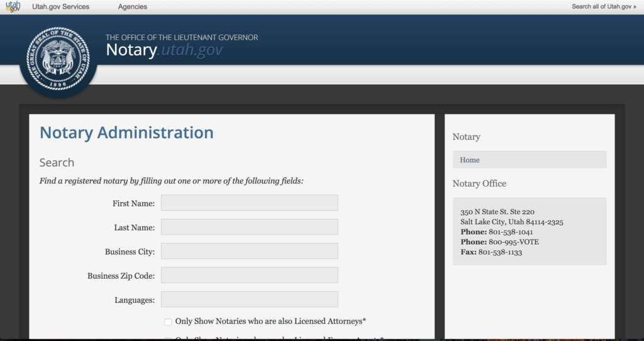Click the phone number 801-538-1041
This screenshot has height=341, width=644.
(511, 232)
